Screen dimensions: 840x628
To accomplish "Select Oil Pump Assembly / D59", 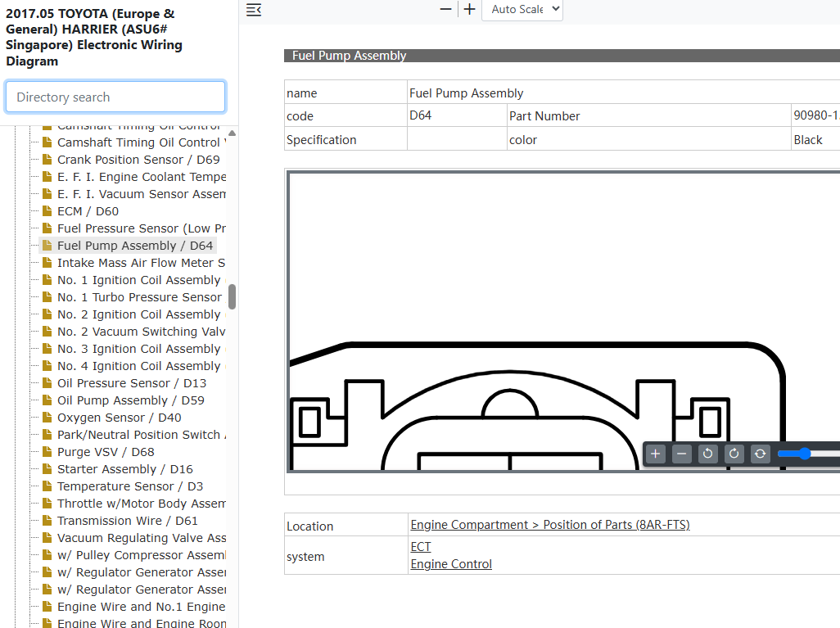I will click(x=131, y=400).
